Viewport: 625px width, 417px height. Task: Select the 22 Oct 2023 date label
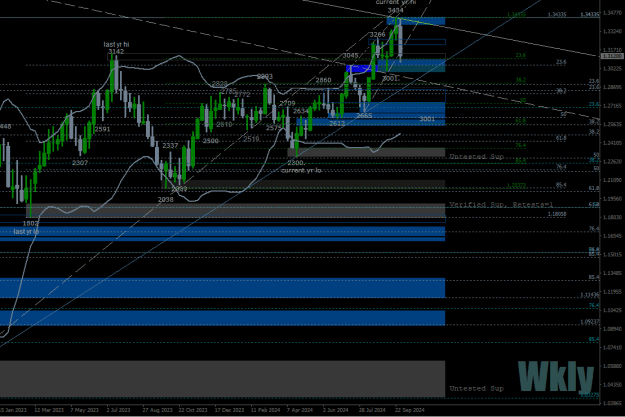click(193, 410)
